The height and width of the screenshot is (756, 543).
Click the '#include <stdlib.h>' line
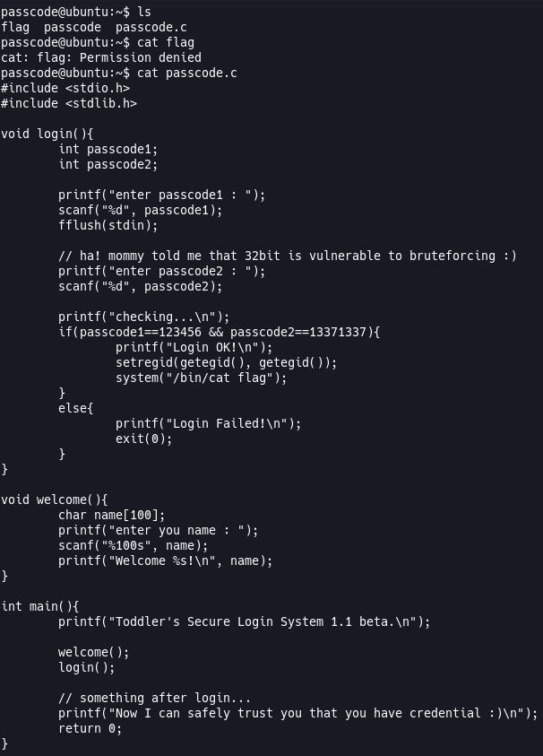[69, 104]
